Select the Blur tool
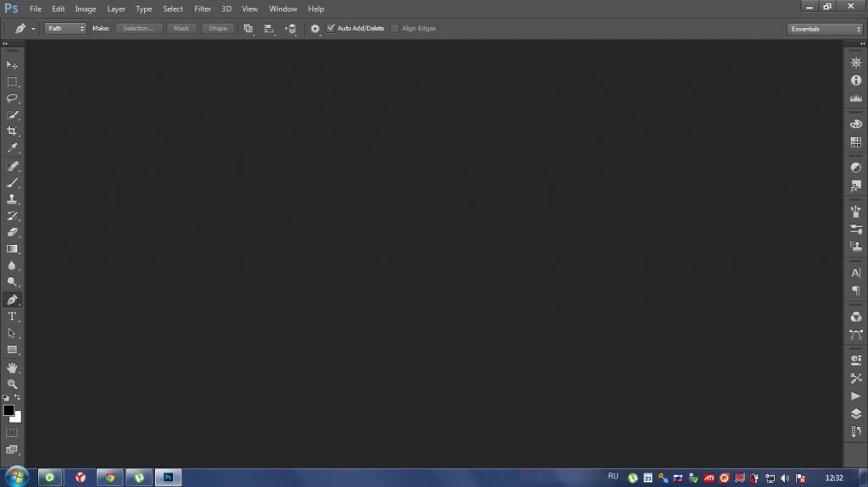The image size is (868, 487). click(x=12, y=266)
